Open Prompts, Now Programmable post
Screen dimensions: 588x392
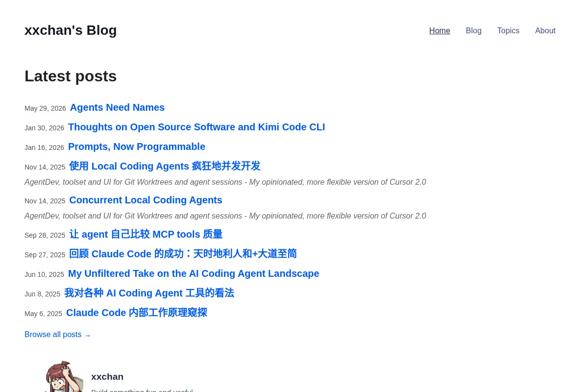point(137,147)
